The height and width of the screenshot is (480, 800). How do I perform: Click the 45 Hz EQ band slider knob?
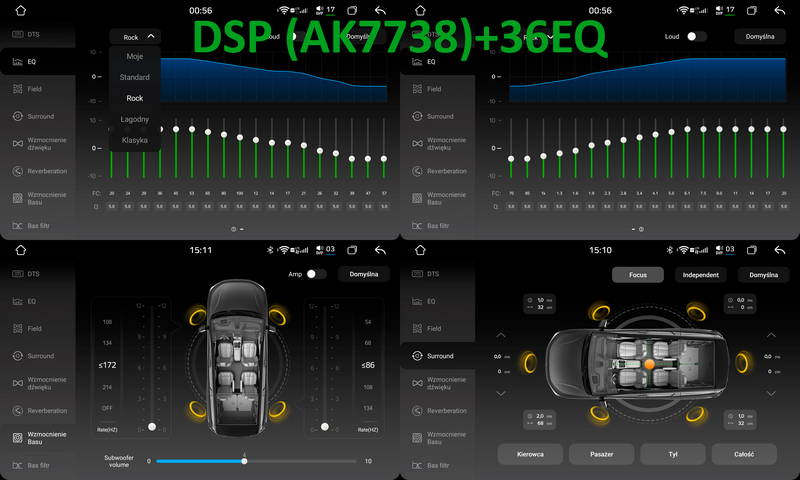coord(176,130)
